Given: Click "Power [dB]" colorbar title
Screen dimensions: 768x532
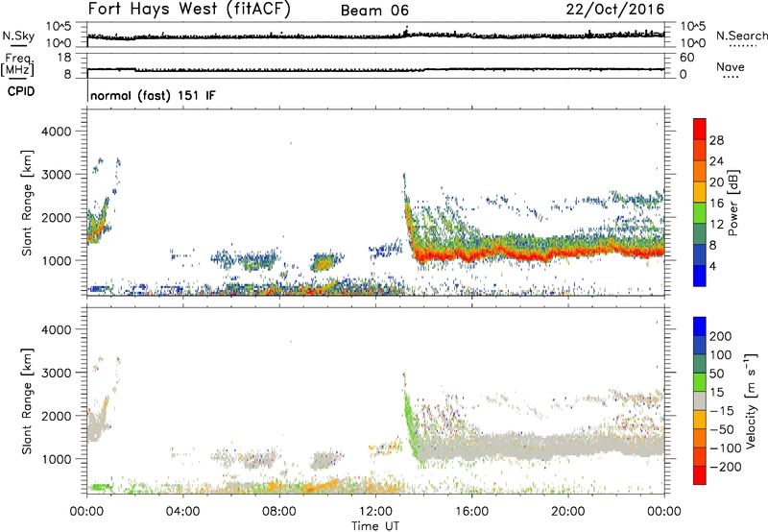Looking at the screenshot, I should click(733, 203).
